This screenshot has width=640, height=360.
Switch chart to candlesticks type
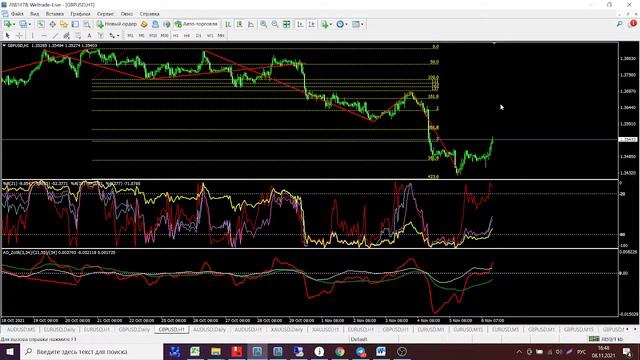click(x=240, y=24)
